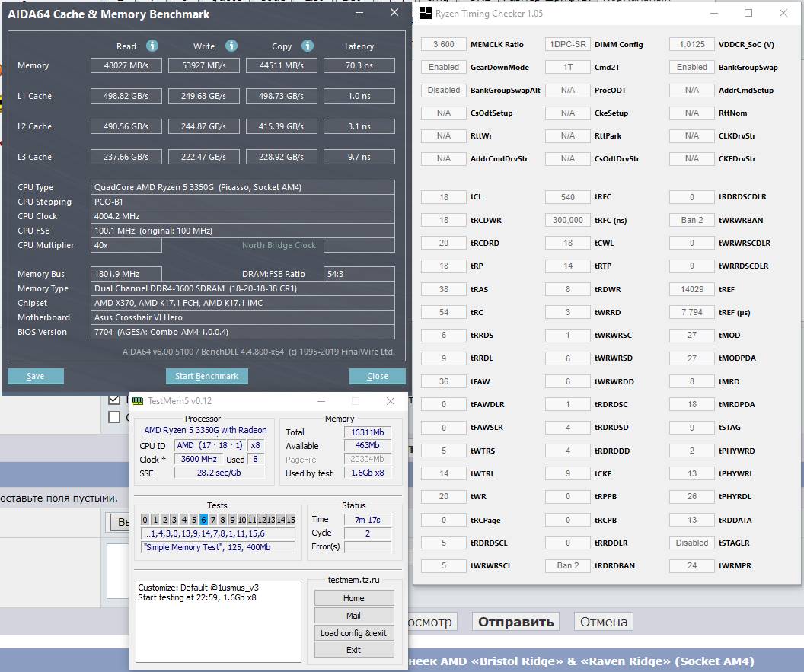Image resolution: width=804 pixels, height=672 pixels.
Task: Click the Отправить submit button
Action: tap(516, 622)
